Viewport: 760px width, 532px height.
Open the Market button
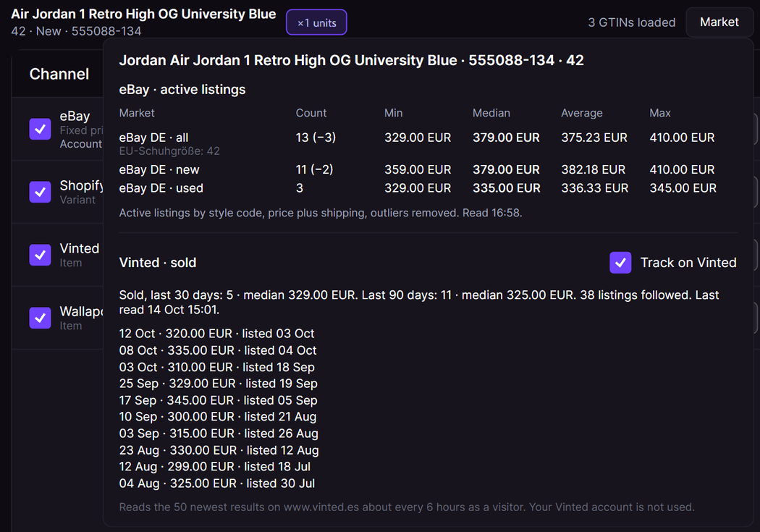pos(719,22)
